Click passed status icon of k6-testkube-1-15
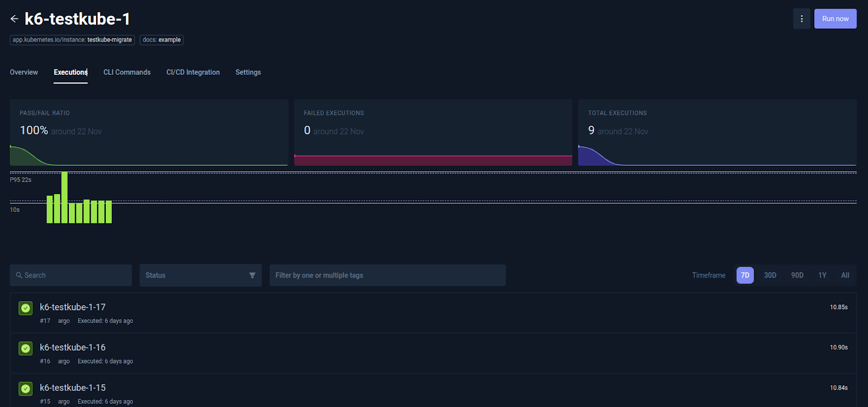The image size is (868, 407). tap(25, 389)
